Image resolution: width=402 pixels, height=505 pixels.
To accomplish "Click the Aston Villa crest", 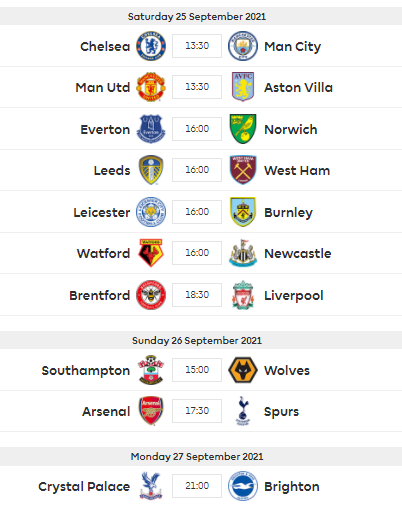I will point(243,87).
